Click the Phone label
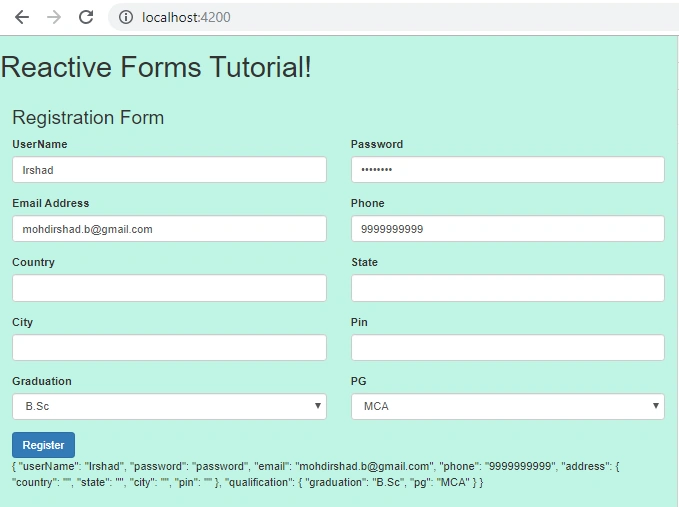This screenshot has height=507, width=679. pyautogui.click(x=367, y=203)
